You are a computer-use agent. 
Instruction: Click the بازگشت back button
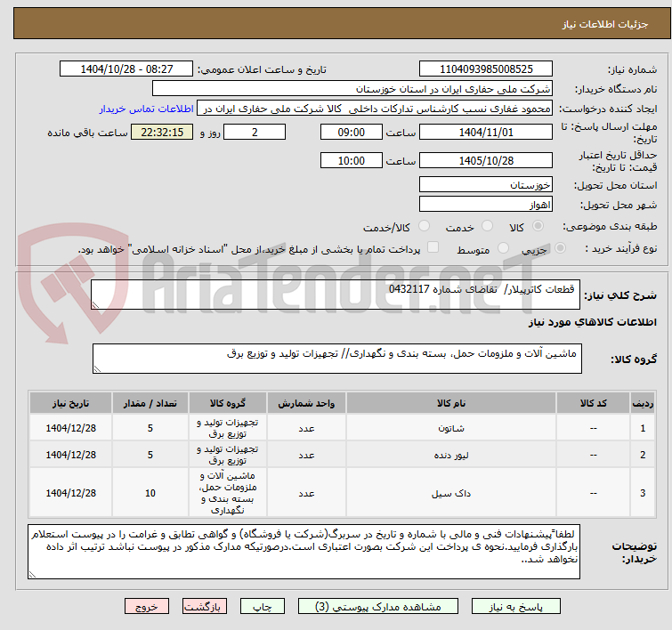[x=205, y=606]
